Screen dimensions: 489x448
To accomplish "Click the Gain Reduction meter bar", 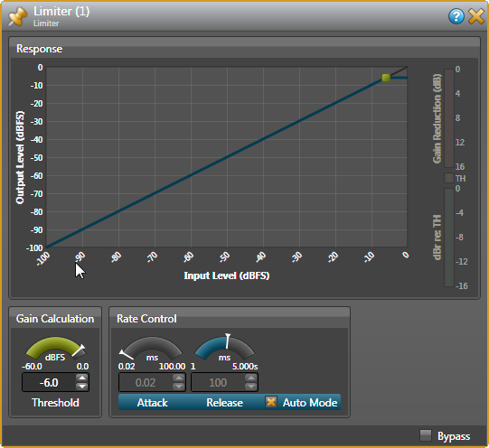I will 448,118.
